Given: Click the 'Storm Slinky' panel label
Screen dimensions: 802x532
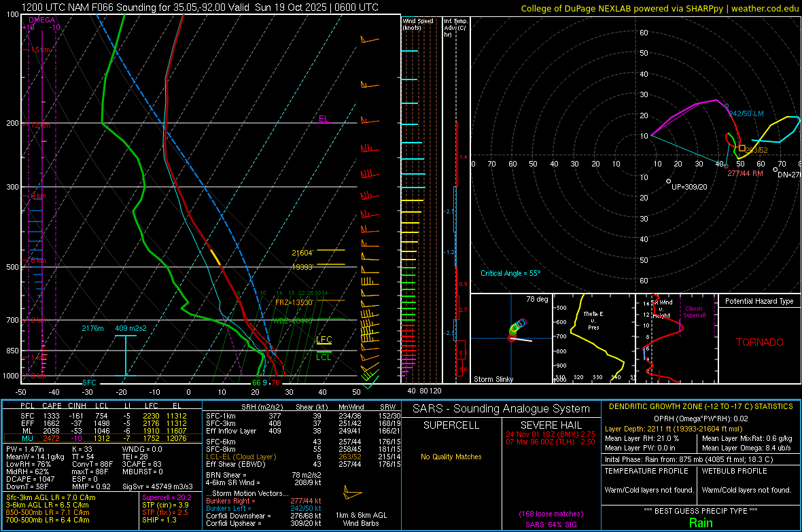Looking at the screenshot, I should click(x=493, y=379).
